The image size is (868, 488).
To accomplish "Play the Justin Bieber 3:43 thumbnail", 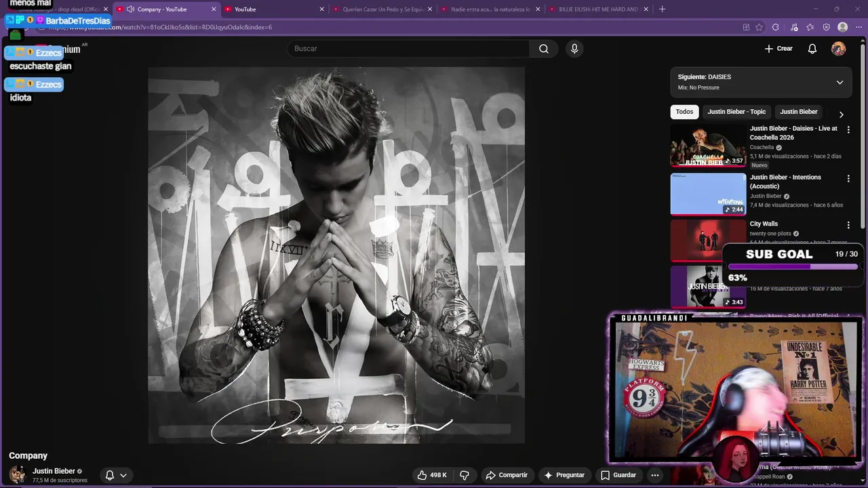I will click(x=708, y=286).
